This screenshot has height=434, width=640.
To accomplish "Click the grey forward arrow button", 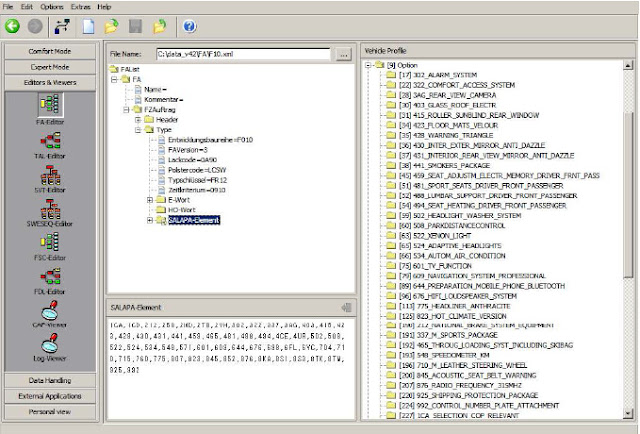I will [x=35, y=26].
